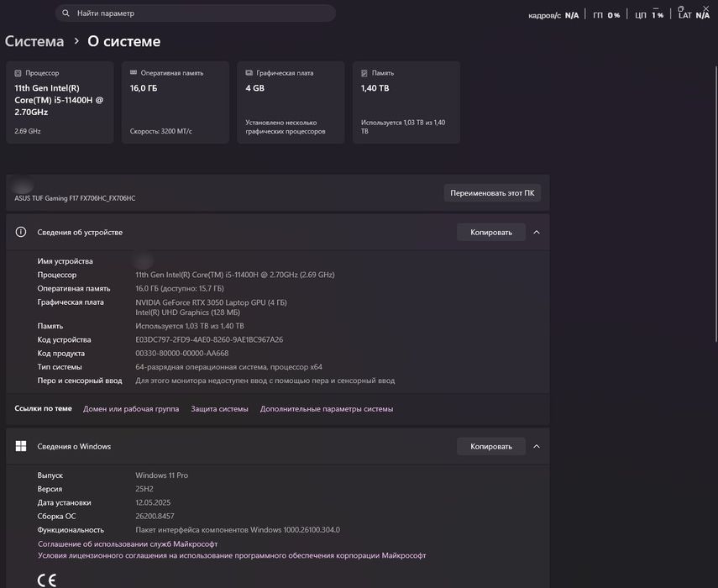Click the RAM icon in Оперативная память card

coord(134,73)
